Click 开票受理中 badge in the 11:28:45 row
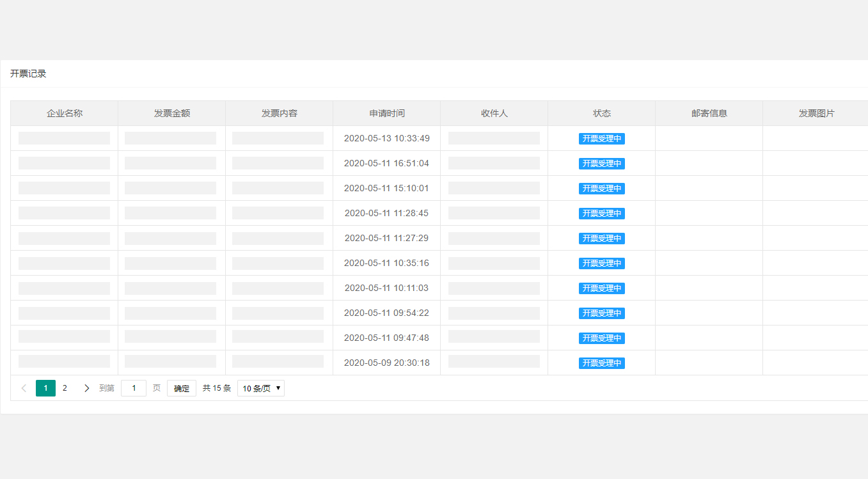This screenshot has width=868, height=479. click(x=602, y=214)
